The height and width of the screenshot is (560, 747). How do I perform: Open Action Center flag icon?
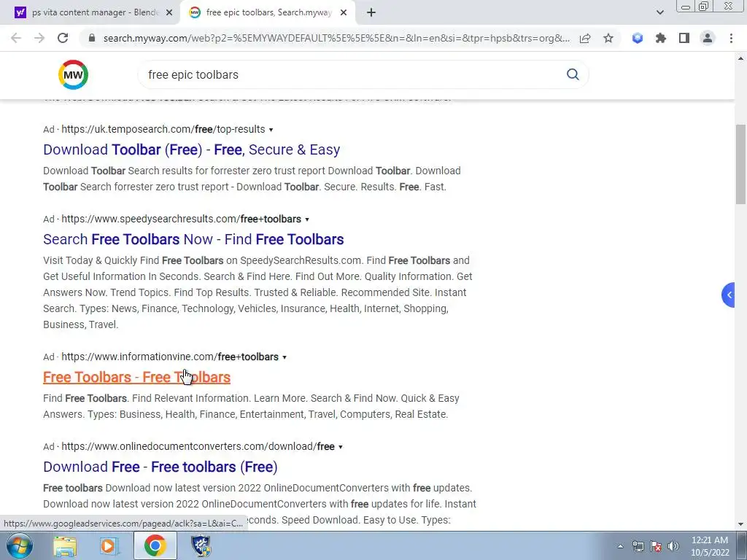(656, 546)
